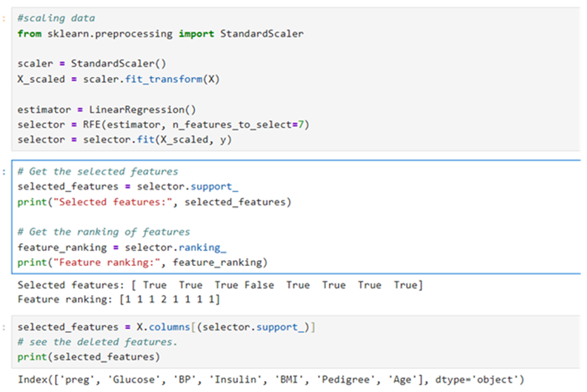Place cursor on the StandardScaler import line

click(x=160, y=33)
